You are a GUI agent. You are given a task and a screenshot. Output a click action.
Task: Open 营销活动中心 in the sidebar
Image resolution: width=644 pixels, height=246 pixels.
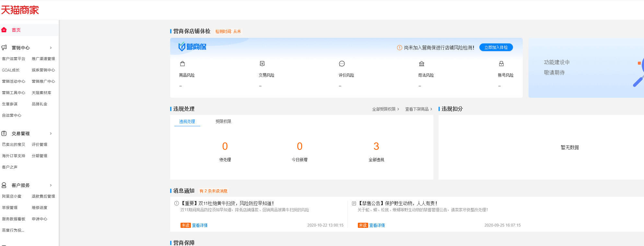14,81
